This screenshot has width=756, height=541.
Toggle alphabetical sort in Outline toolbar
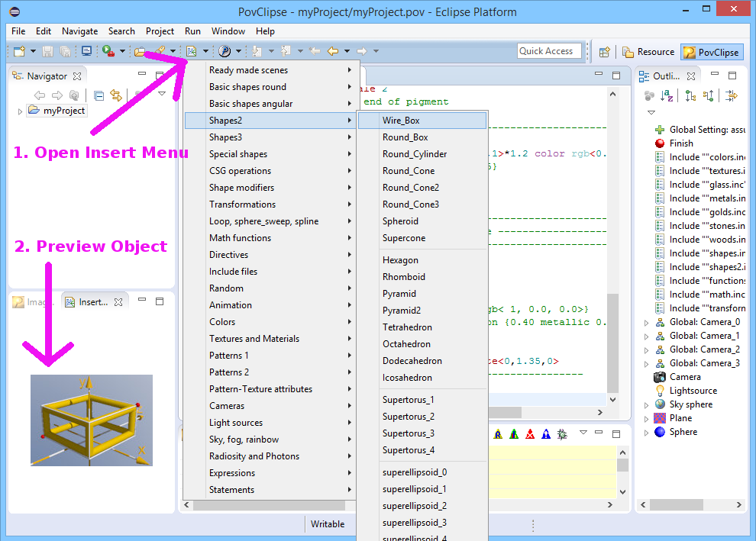coord(667,95)
